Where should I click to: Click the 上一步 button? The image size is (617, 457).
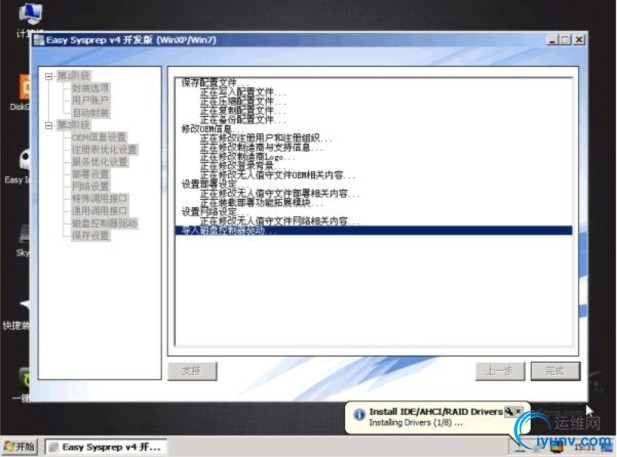[500, 371]
